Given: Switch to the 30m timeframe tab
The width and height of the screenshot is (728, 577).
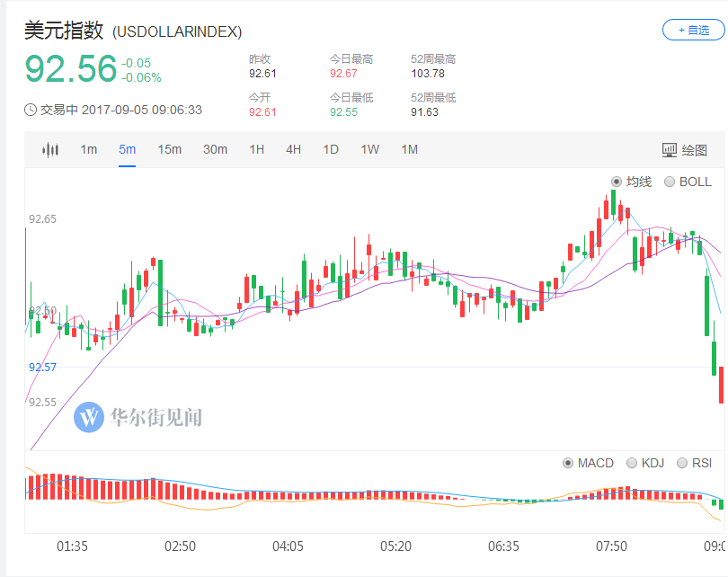Looking at the screenshot, I should tap(216, 149).
